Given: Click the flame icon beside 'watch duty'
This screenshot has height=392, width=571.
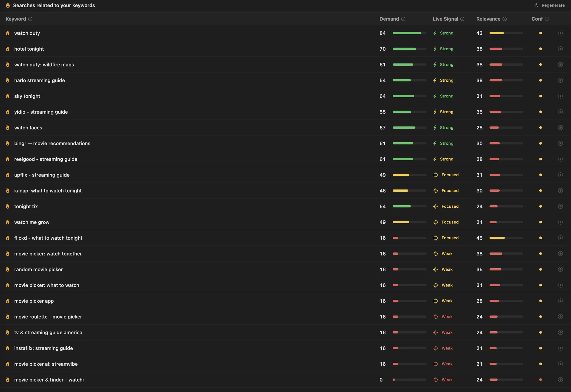Looking at the screenshot, I should pos(8,33).
